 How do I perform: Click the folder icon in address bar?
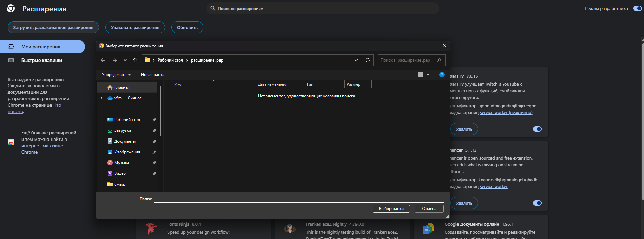coord(147,60)
